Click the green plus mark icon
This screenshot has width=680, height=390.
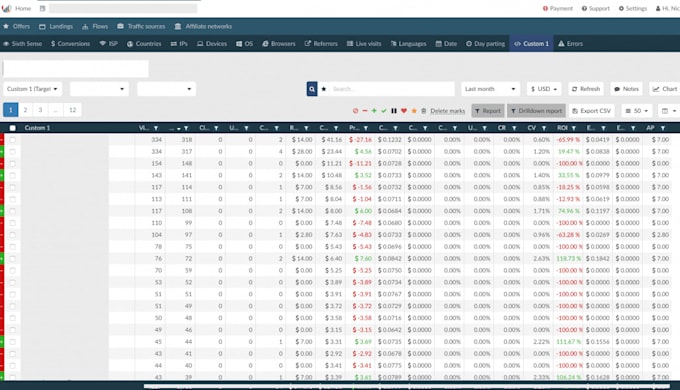(x=374, y=111)
